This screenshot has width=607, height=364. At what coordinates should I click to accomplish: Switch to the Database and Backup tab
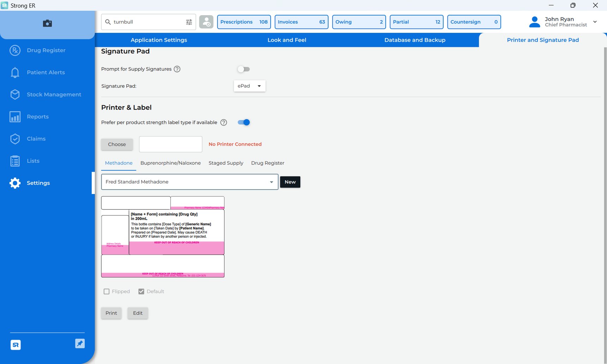(415, 40)
